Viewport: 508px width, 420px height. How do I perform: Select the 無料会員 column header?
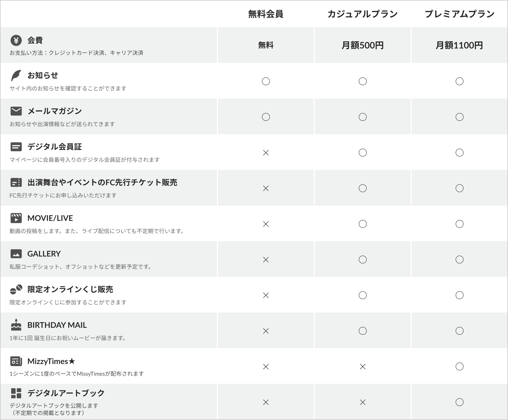[266, 14]
